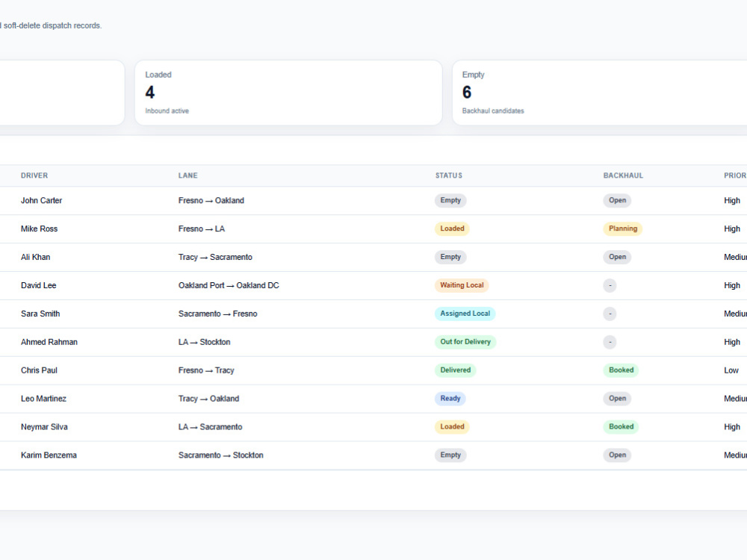Select driver Neymar Silva

[44, 427]
